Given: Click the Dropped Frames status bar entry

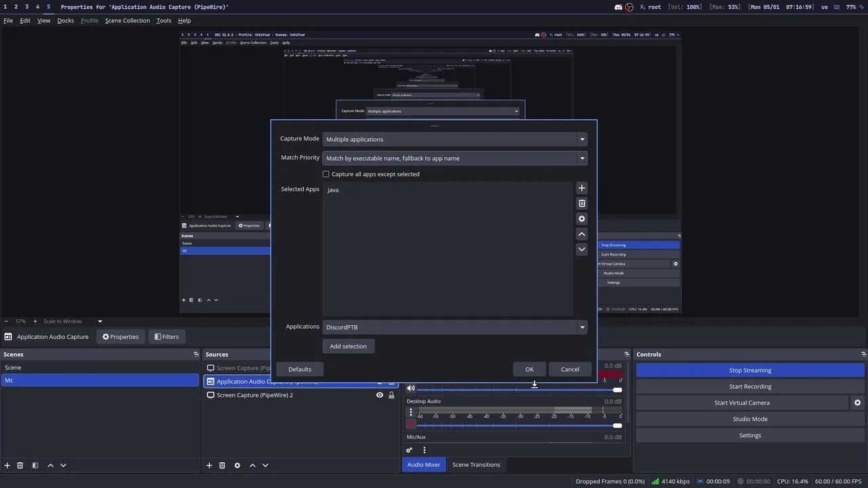Looking at the screenshot, I should coord(610,481).
